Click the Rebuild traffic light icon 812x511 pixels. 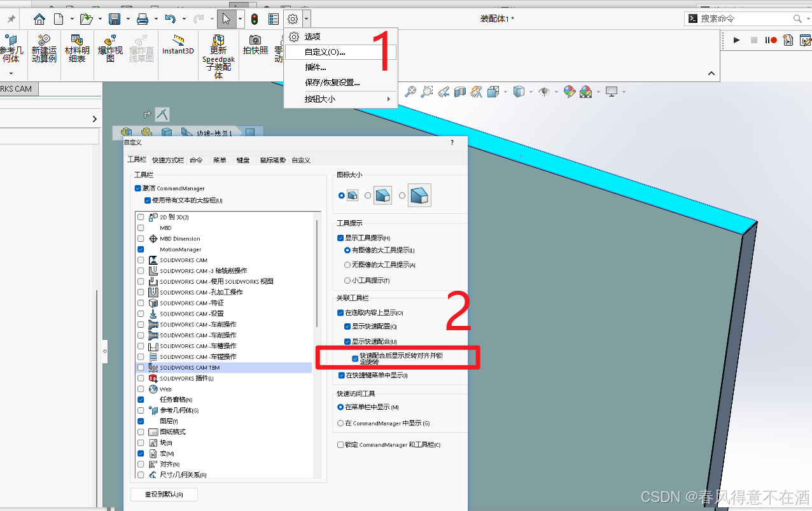click(255, 19)
